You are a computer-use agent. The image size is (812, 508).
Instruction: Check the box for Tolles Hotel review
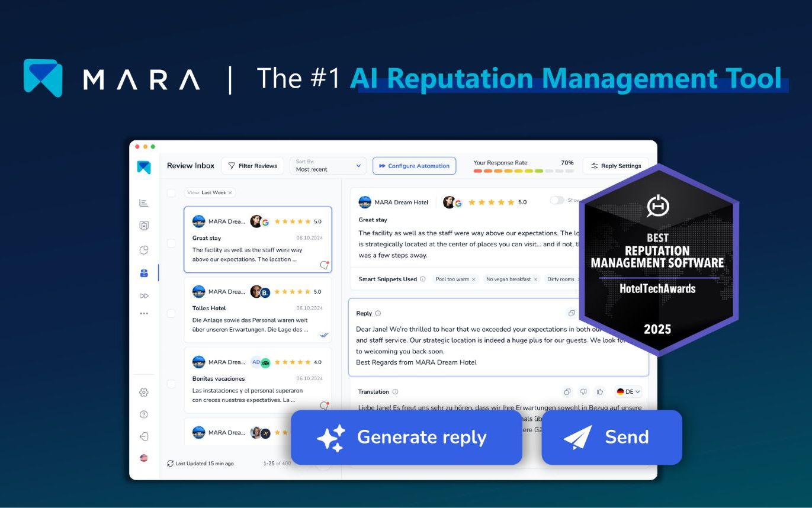click(171, 313)
